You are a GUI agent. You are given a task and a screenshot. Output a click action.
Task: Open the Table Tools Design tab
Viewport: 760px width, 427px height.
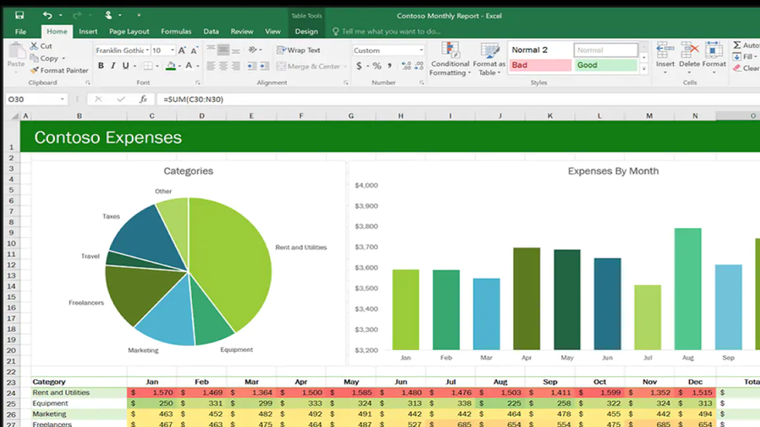coord(306,32)
